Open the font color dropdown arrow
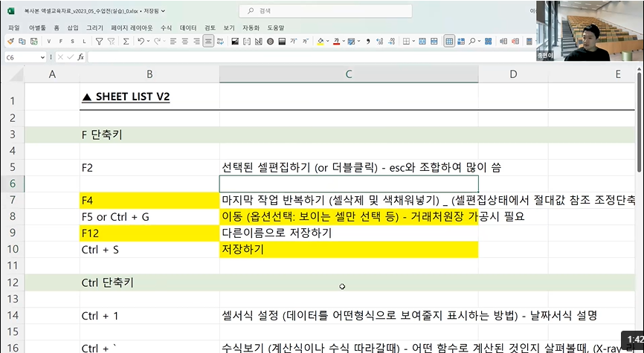This screenshot has width=644, height=353. (344, 41)
